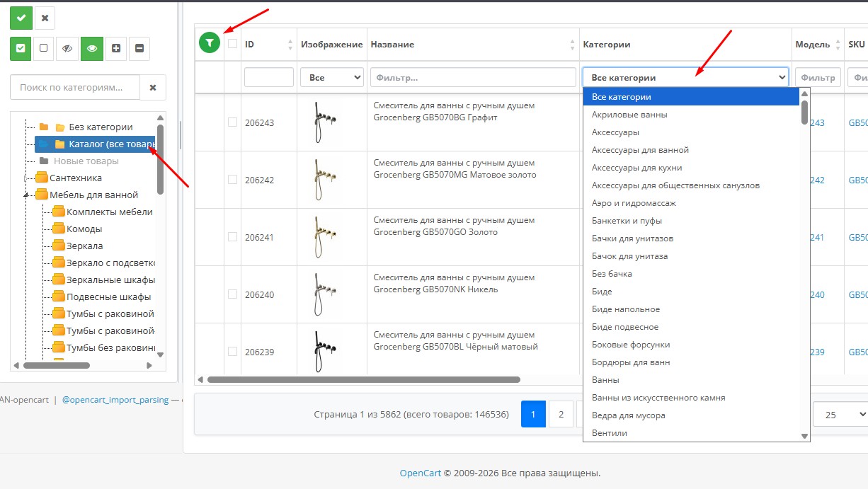Choose 'Акриловые ванны' from category list
This screenshot has height=489, width=868.
tap(629, 115)
